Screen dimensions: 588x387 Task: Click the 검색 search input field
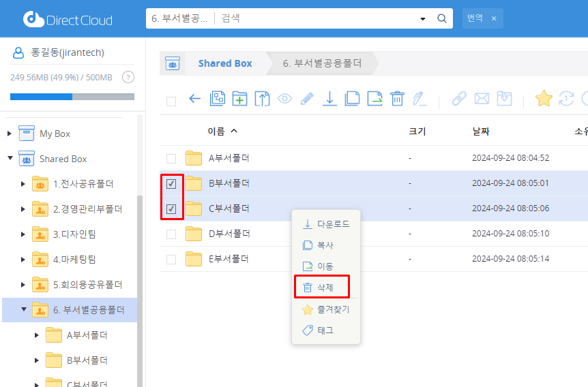[314, 18]
